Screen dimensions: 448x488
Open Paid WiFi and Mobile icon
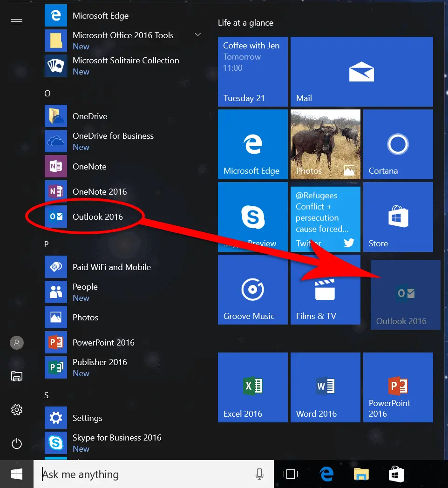click(x=56, y=267)
